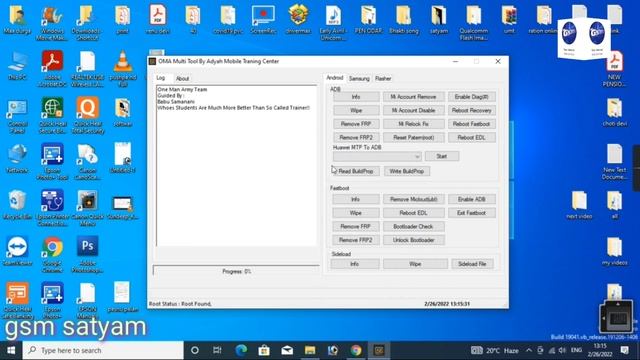Click Write BuildProp button
The height and width of the screenshot is (360, 640).
click(x=407, y=171)
